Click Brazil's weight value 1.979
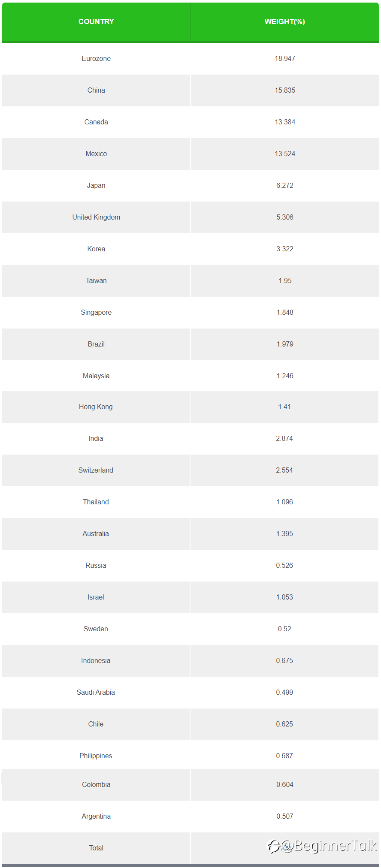381x868 pixels. (285, 344)
